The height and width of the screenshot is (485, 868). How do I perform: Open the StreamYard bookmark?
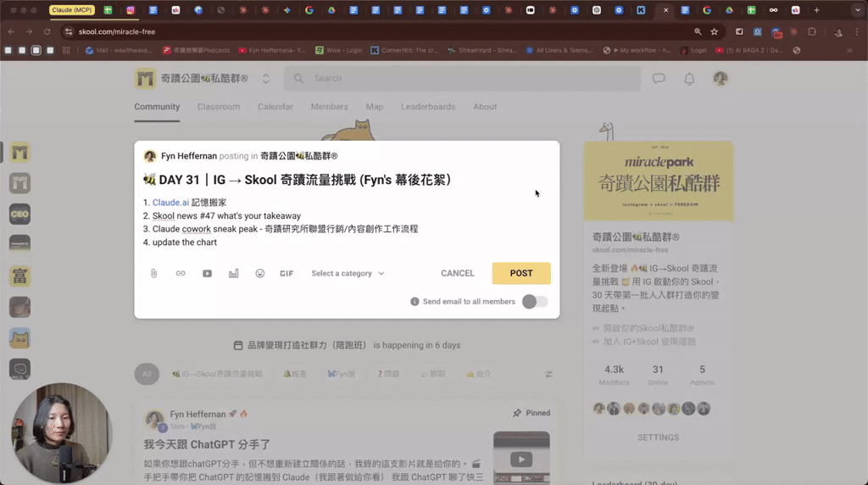[x=482, y=50]
